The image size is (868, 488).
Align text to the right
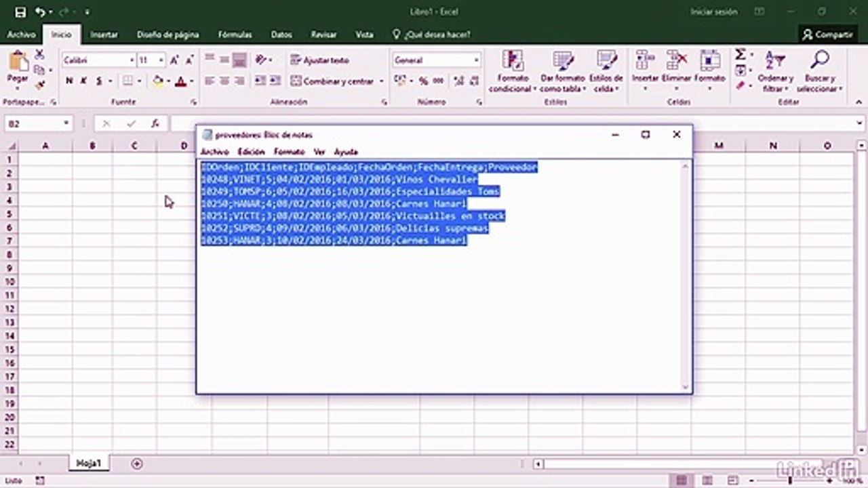point(239,81)
